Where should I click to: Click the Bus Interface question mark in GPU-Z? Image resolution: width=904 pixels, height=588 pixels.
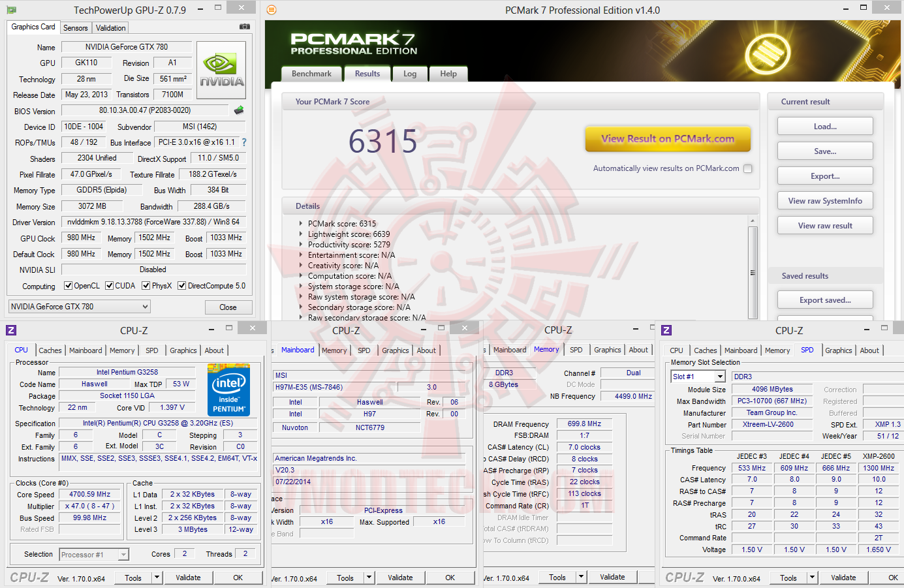coord(244,142)
